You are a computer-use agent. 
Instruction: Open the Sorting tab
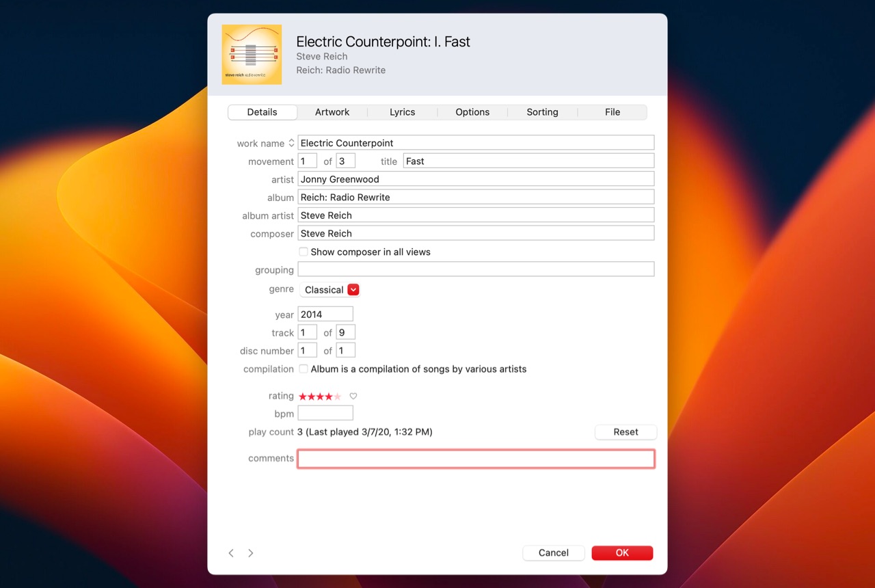tap(543, 112)
